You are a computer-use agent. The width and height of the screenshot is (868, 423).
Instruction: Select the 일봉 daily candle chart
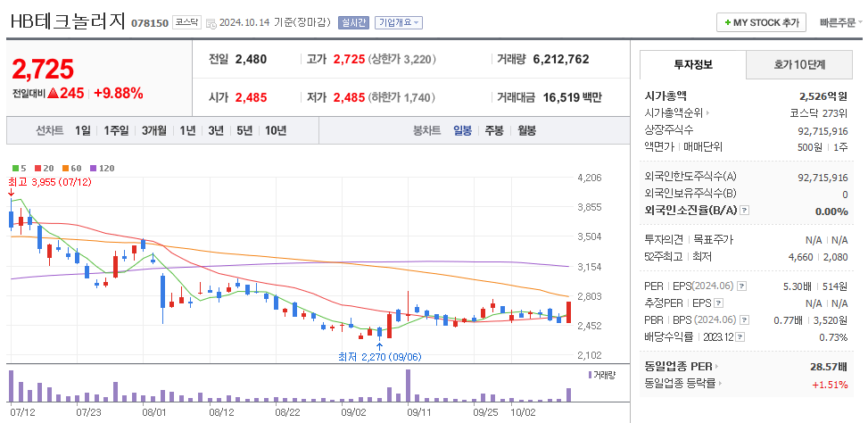pyautogui.click(x=463, y=131)
